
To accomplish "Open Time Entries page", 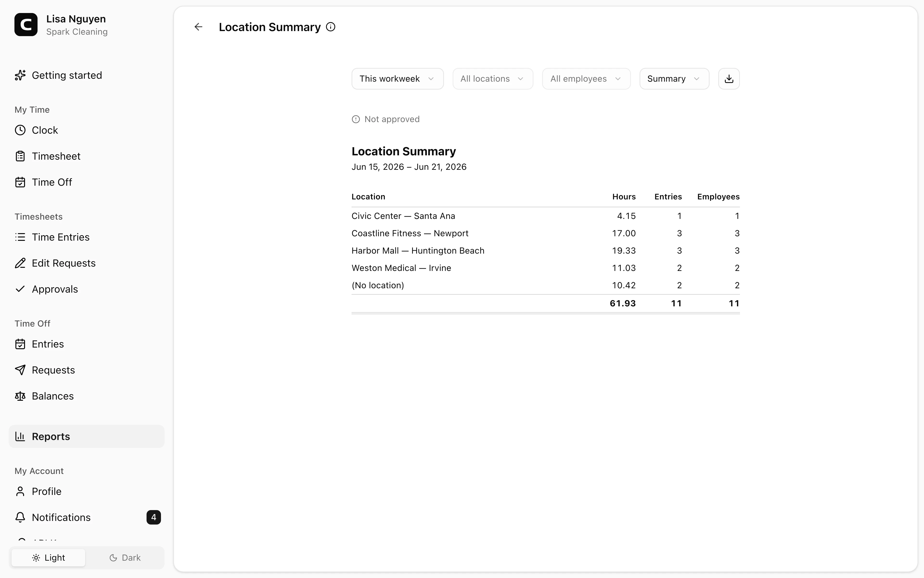I will [x=86, y=237].
